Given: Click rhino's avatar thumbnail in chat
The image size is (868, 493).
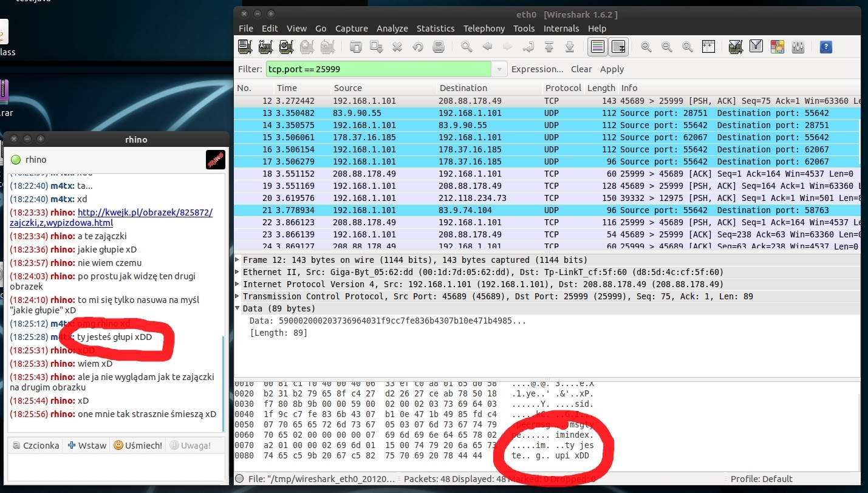Looking at the screenshot, I should tap(216, 160).
